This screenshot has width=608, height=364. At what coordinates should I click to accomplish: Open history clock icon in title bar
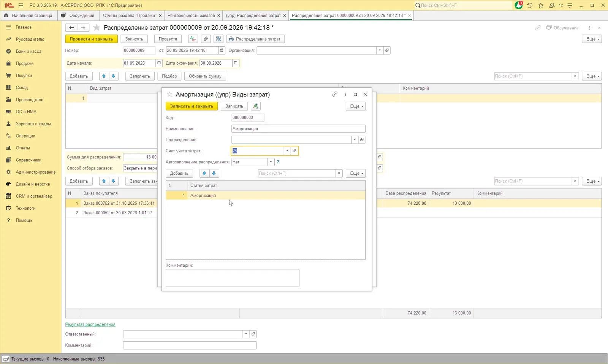coord(530,5)
